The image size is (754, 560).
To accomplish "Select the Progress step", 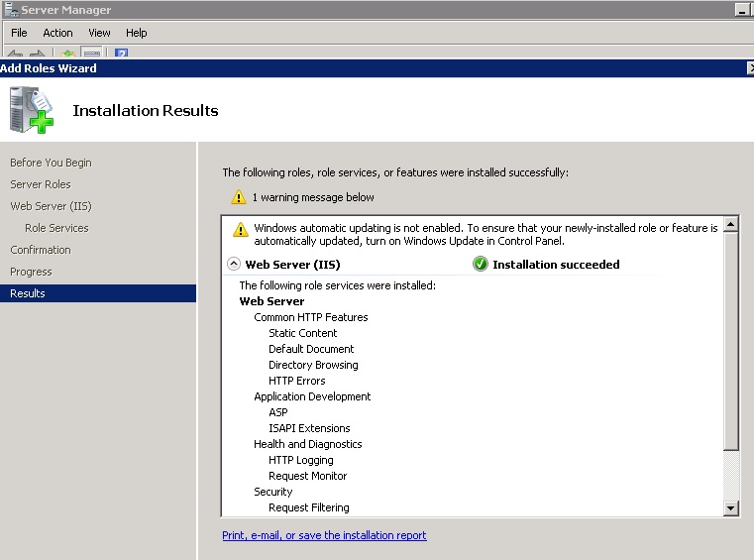I will (x=31, y=272).
